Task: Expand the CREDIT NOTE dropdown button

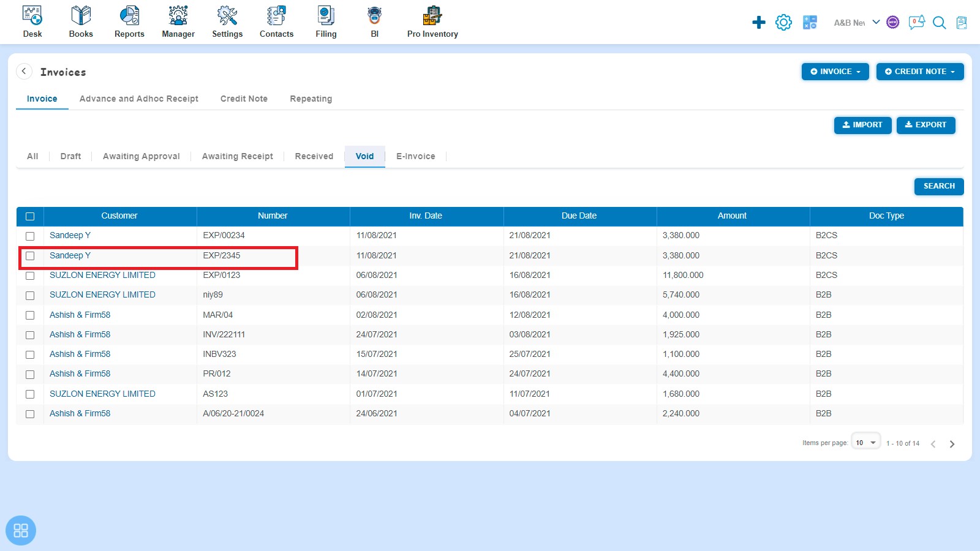Action: tap(920, 72)
